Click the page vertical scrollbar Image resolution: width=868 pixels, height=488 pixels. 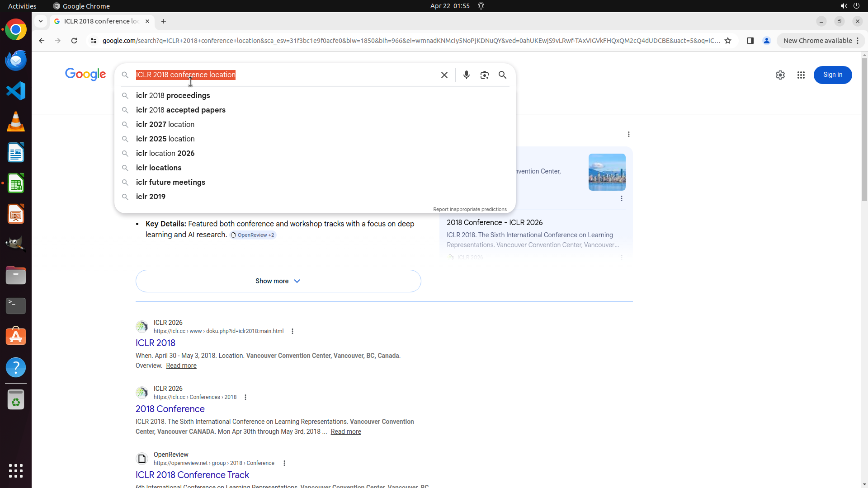click(x=864, y=131)
